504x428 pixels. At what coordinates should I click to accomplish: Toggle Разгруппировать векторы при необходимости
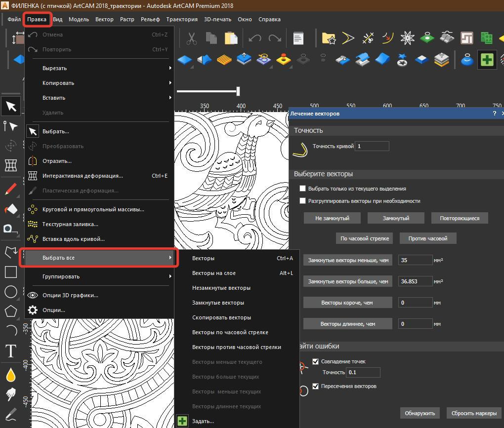tap(302, 201)
